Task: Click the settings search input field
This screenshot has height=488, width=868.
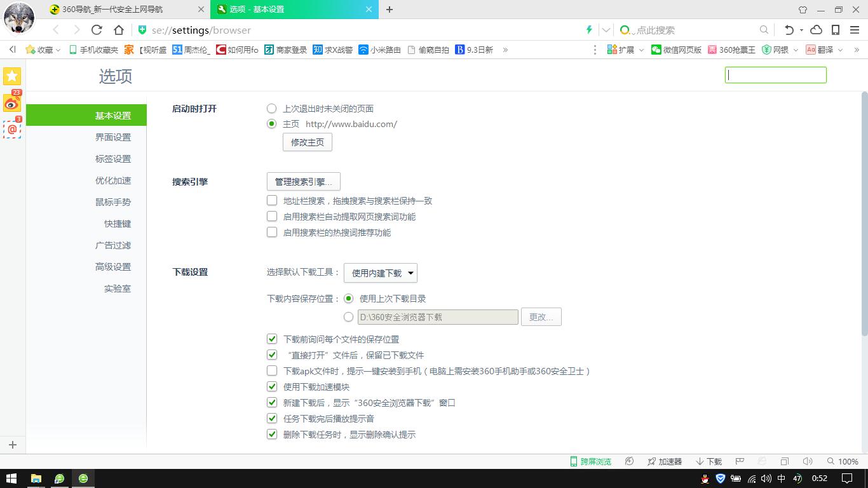Action: [x=776, y=75]
